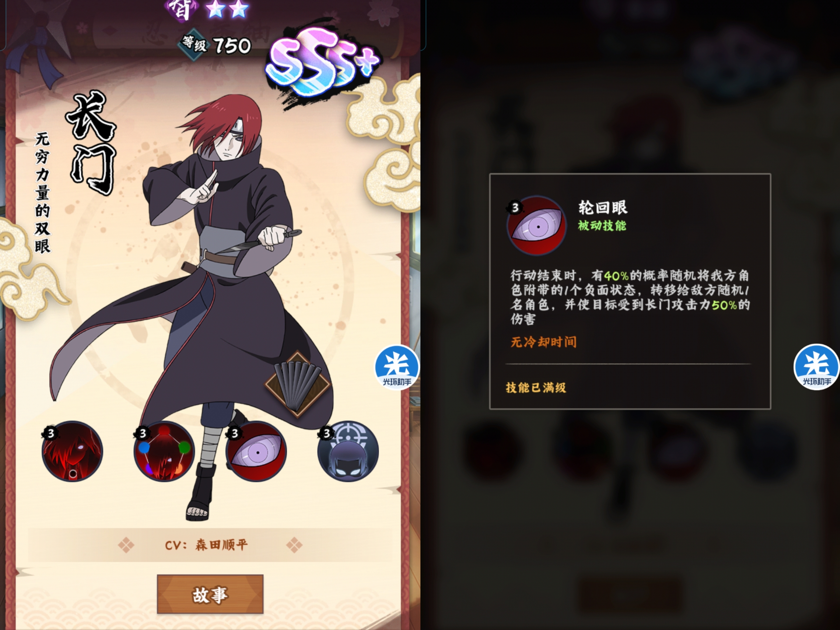840x630 pixels.
Task: Click the CV: 森田顺平 voice actor bar
Action: (x=210, y=545)
